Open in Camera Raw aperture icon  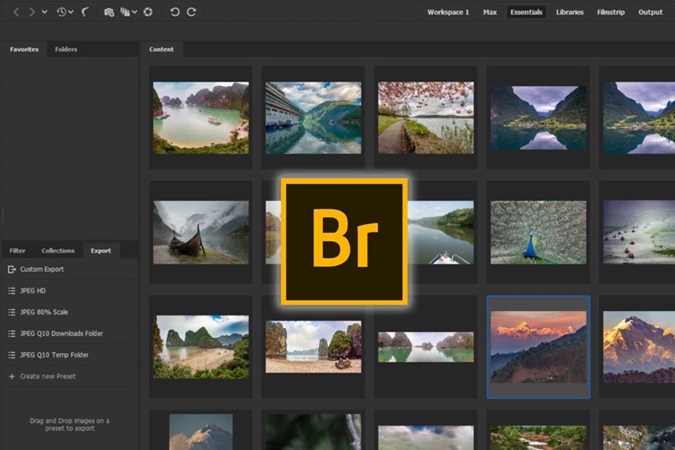click(x=148, y=12)
